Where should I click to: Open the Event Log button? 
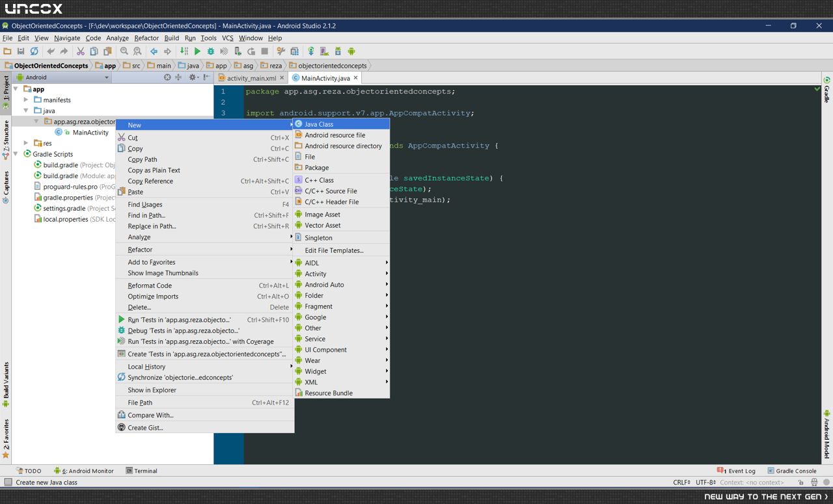[736, 471]
